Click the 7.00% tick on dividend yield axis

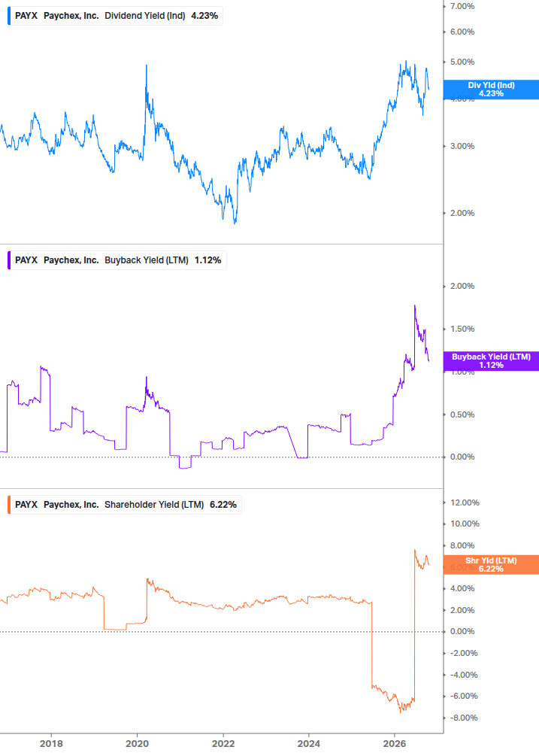[x=462, y=6]
